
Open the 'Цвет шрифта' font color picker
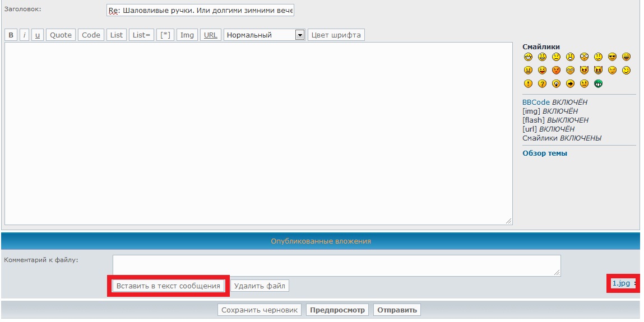point(336,35)
